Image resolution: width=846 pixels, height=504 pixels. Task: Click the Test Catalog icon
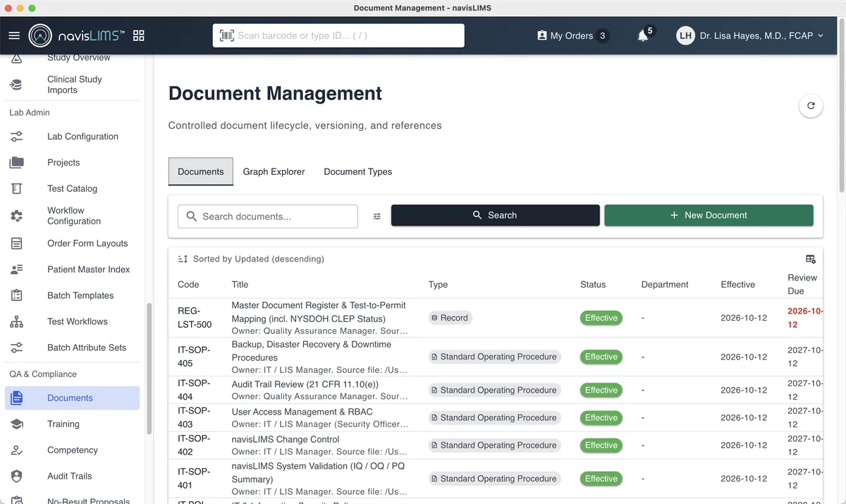click(16, 189)
